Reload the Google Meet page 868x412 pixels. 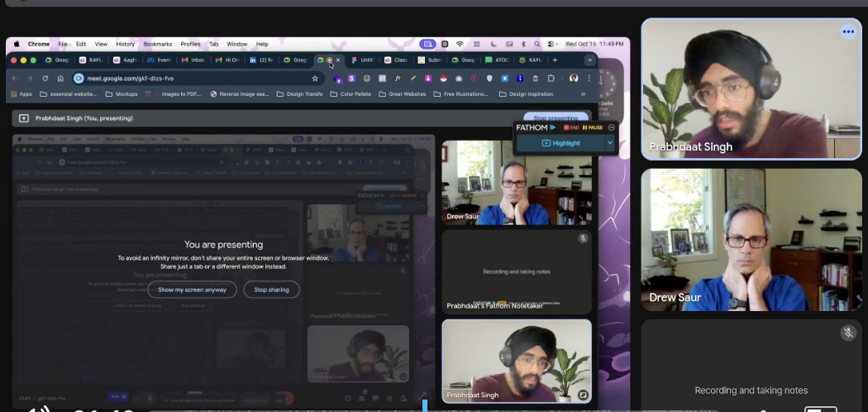(x=45, y=79)
